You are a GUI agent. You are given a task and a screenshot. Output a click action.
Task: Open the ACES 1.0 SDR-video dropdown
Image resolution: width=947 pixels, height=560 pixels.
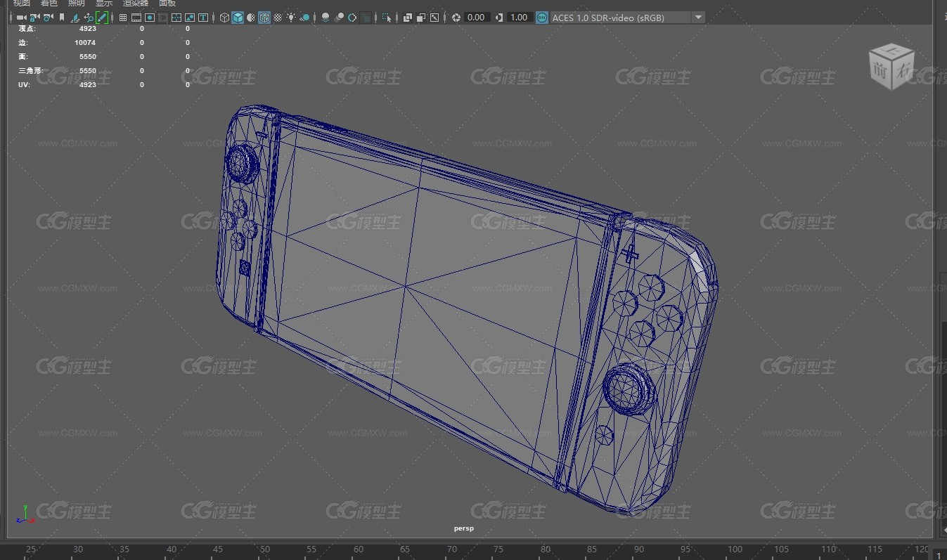[x=627, y=18]
